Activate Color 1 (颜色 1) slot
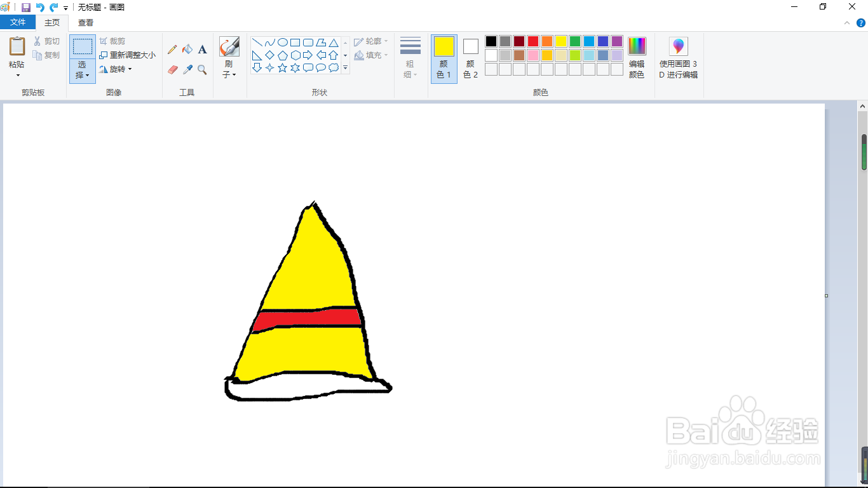 tap(444, 58)
